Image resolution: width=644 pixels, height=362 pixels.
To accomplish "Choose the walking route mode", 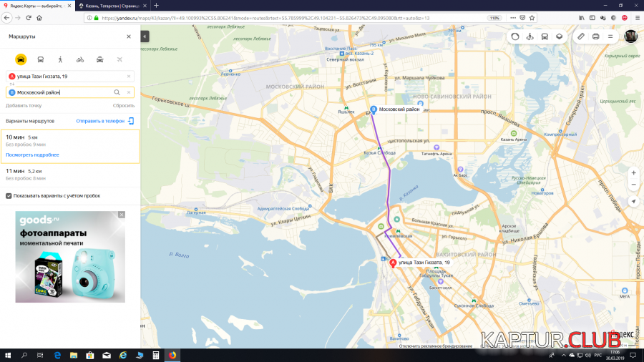I will coord(60,59).
